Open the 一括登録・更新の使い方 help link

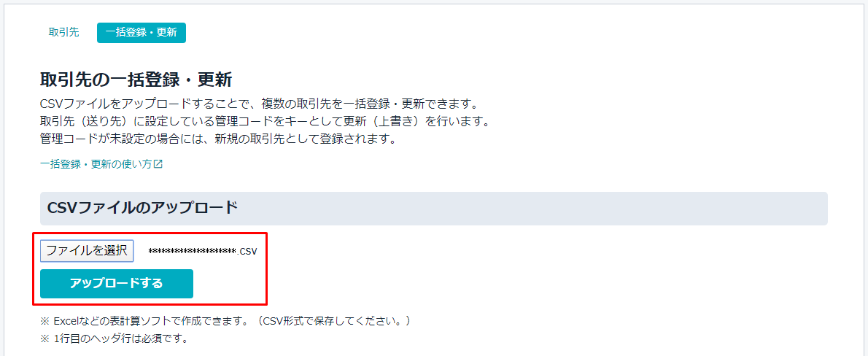click(96, 164)
